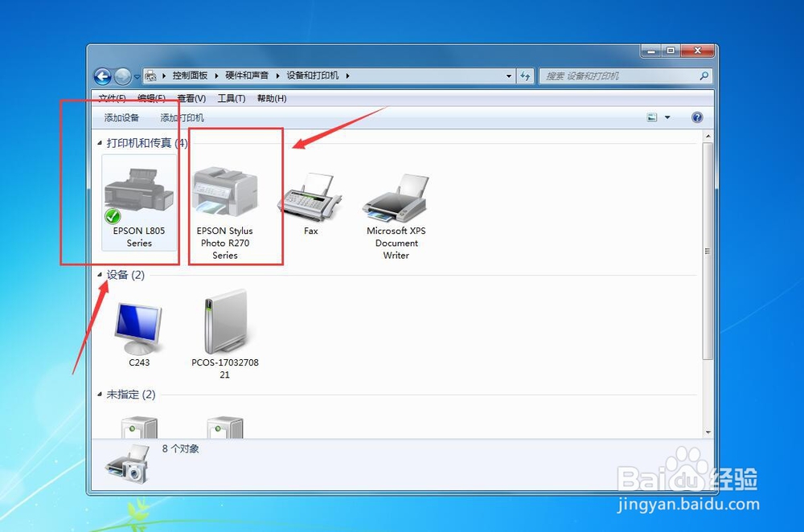Open the view options dropdown arrow

point(667,117)
